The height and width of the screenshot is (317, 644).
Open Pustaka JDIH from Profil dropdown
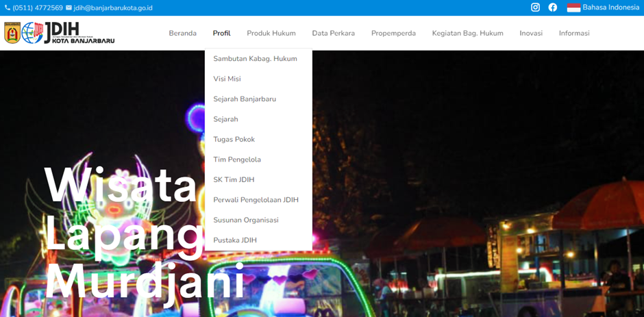pyautogui.click(x=235, y=240)
